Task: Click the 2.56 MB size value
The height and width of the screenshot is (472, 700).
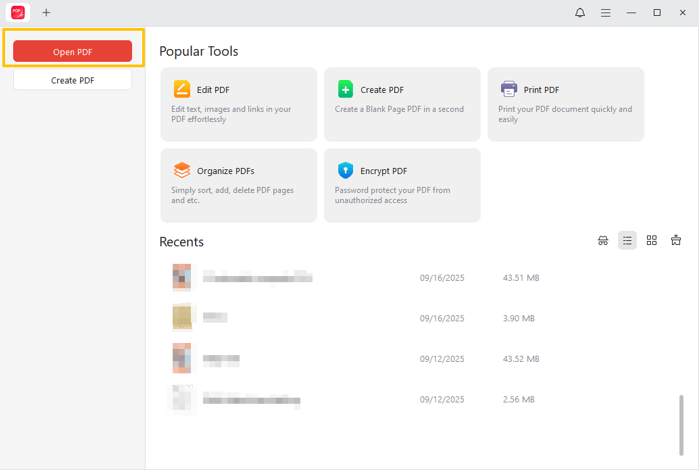Action: (518, 399)
